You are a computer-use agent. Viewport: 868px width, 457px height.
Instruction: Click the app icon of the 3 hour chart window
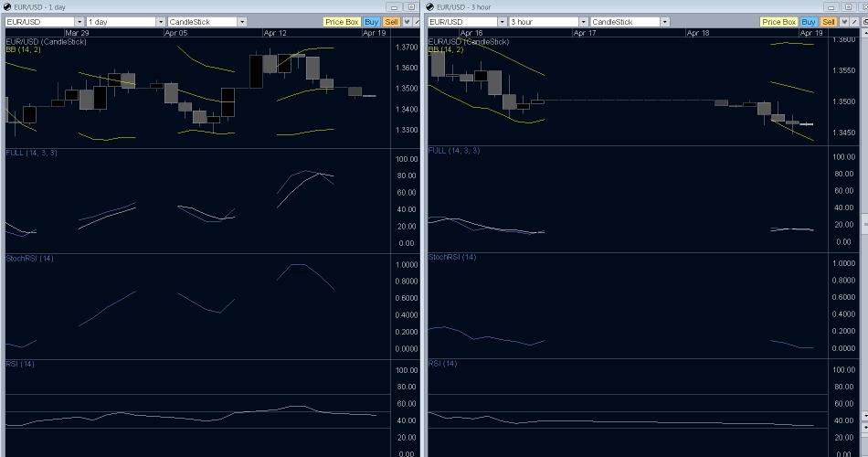430,6
